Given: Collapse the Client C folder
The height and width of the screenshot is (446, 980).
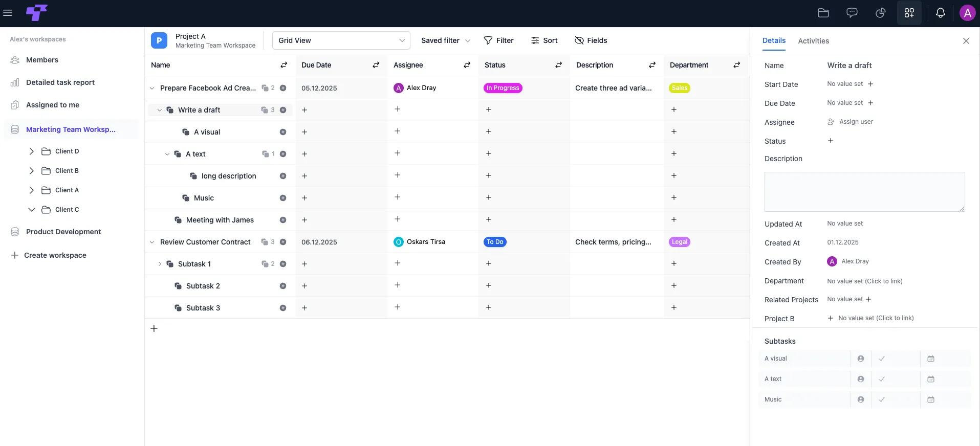Looking at the screenshot, I should 32,210.
